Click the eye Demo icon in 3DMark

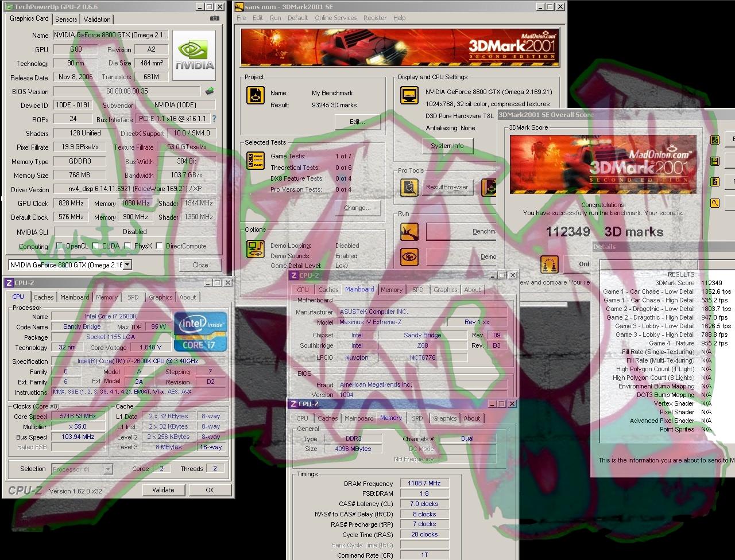[409, 256]
